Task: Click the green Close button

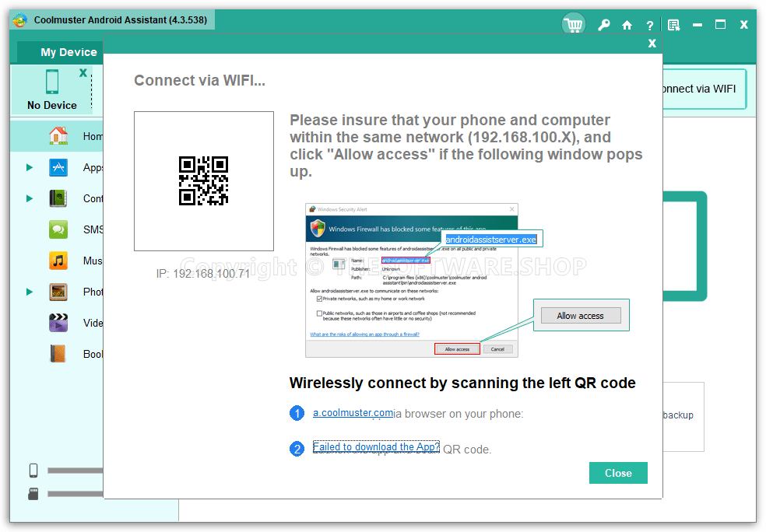Action: [x=618, y=473]
